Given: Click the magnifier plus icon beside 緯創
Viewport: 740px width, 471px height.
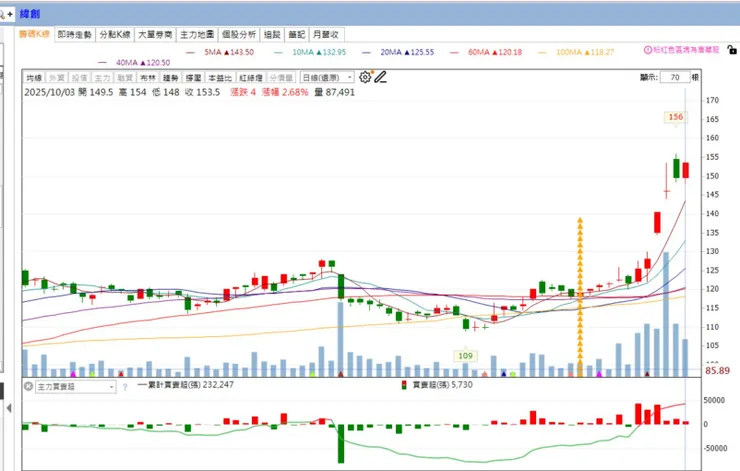Looking at the screenshot, I should coord(6,14).
